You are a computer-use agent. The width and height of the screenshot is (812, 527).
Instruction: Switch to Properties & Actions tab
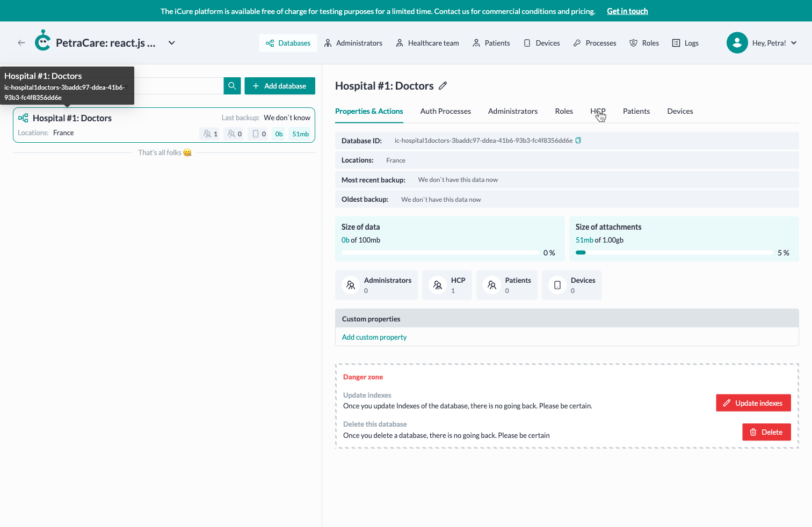pyautogui.click(x=369, y=111)
